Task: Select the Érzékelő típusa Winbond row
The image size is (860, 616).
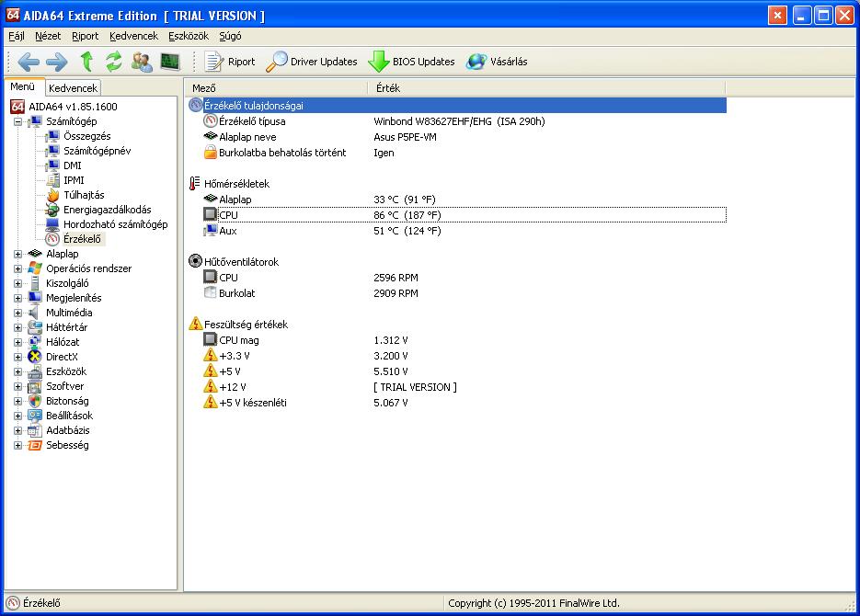Action: 464,121
